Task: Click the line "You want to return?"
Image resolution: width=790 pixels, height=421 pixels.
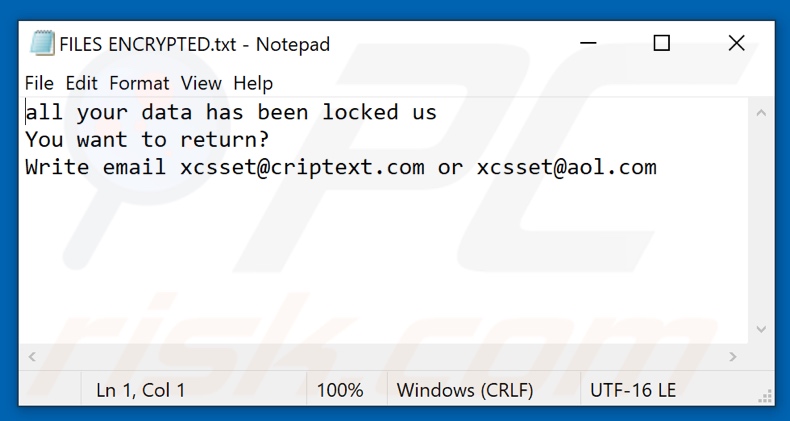Action: click(x=147, y=140)
